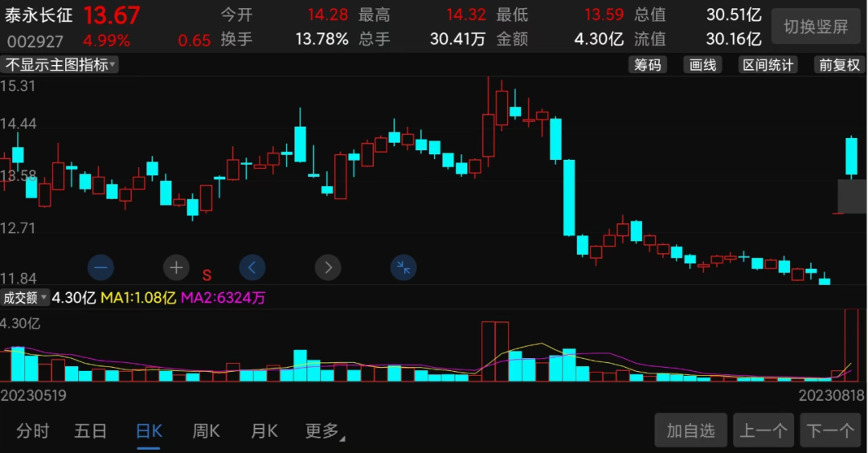This screenshot has height=453, width=868.
Task: Zoom out the chart with the minus icon
Action: pyautogui.click(x=100, y=267)
